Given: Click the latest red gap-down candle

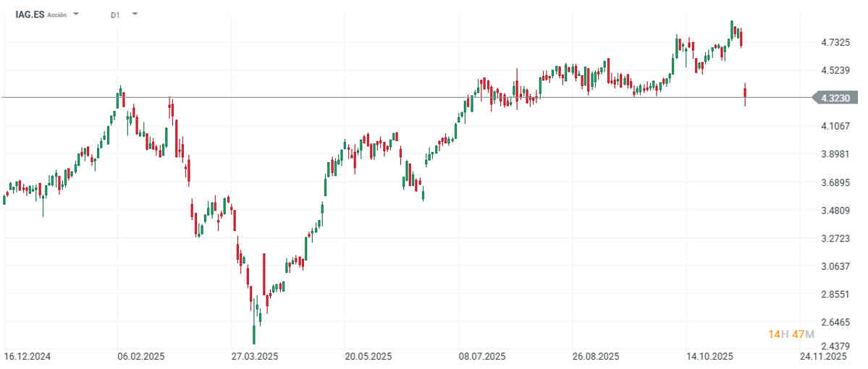Looking at the screenshot, I should [x=745, y=92].
